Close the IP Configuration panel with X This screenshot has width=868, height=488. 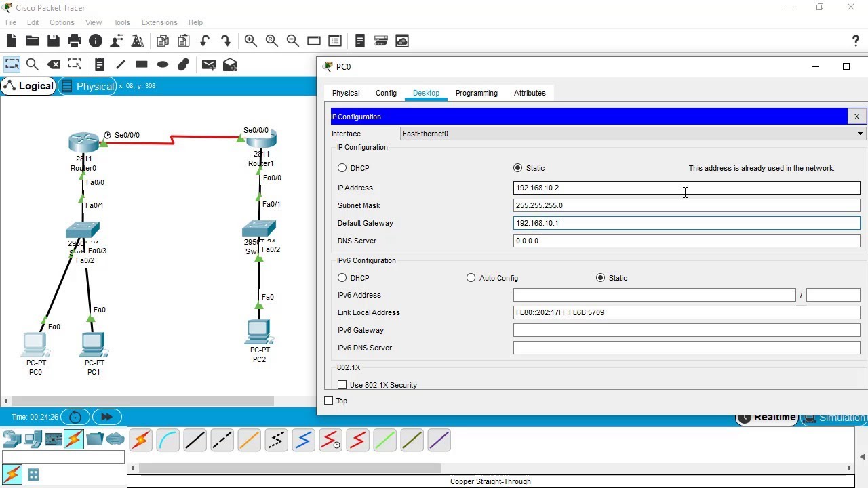(x=856, y=117)
